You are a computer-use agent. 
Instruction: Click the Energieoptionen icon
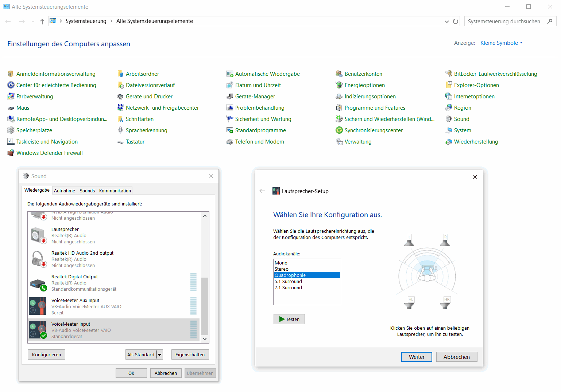tap(339, 85)
